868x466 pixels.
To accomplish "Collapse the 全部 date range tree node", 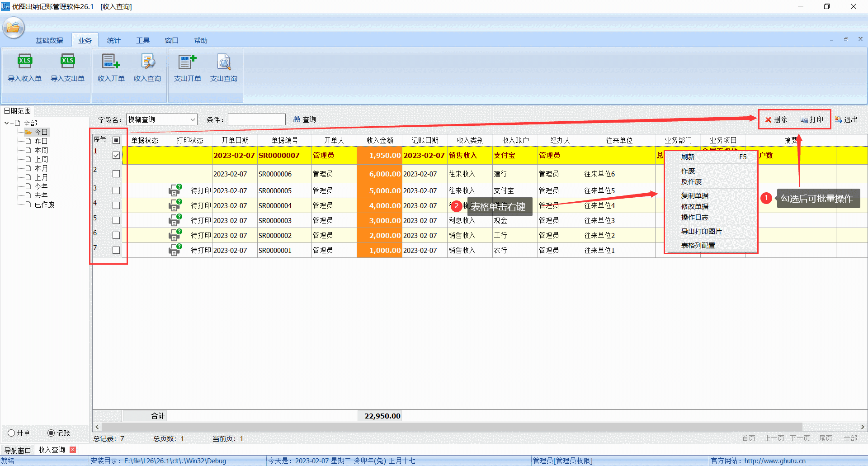I will (x=6, y=123).
